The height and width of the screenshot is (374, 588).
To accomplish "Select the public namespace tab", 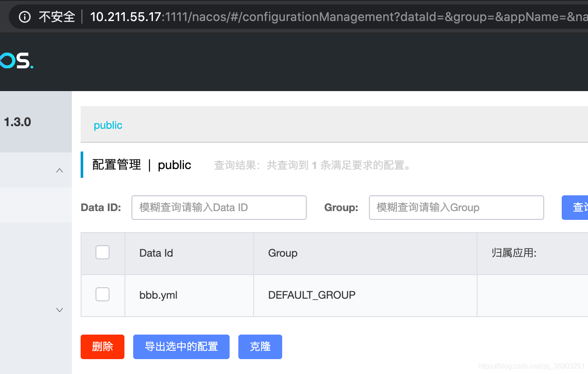I will point(108,125).
